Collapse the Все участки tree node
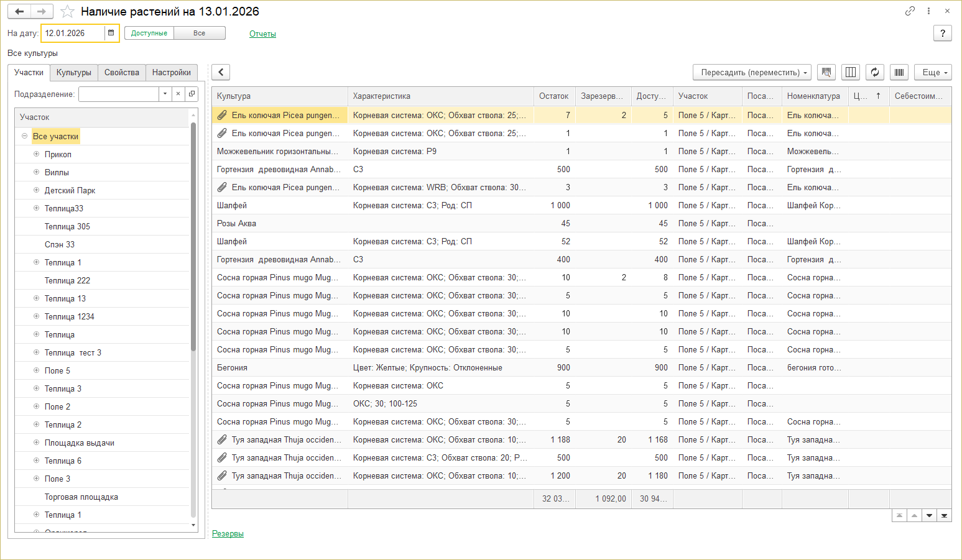This screenshot has width=962, height=560. (24, 136)
